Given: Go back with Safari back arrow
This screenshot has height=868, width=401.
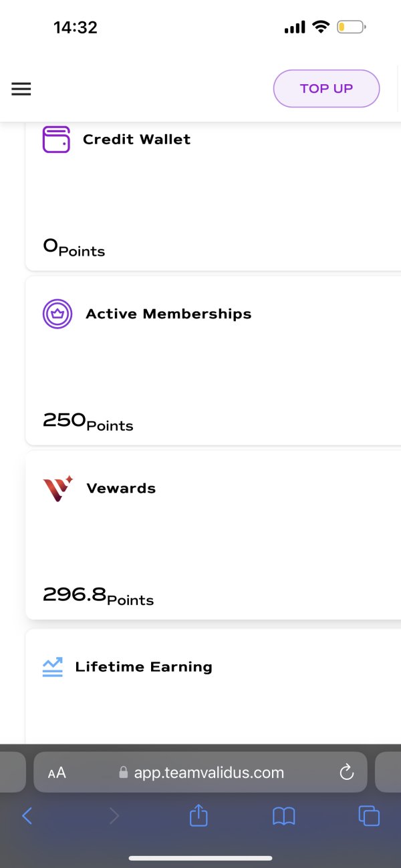Looking at the screenshot, I should pos(27,815).
